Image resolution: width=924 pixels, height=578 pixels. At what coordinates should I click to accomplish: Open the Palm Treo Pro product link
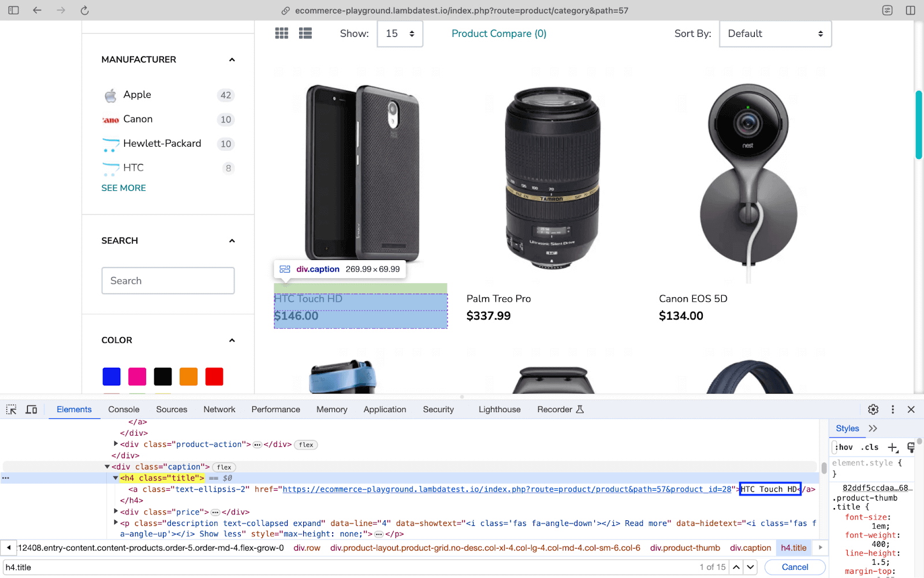[x=498, y=299]
